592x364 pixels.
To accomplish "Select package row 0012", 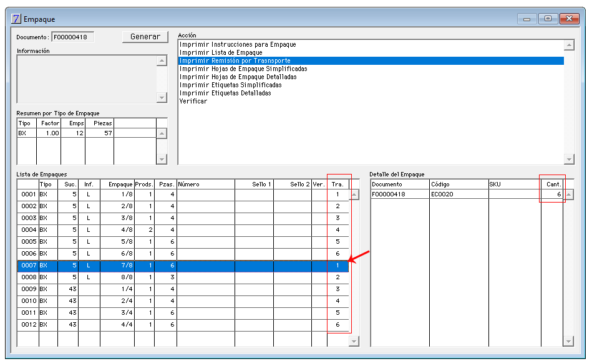I will pos(183,325).
